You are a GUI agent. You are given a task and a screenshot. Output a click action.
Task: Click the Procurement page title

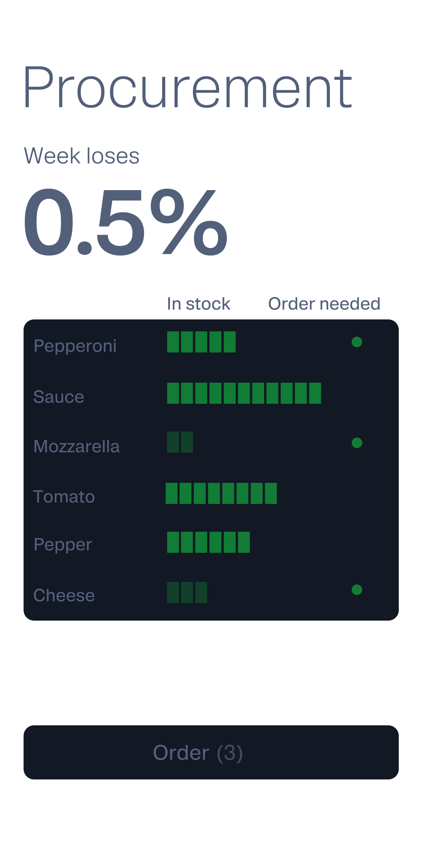point(187,88)
